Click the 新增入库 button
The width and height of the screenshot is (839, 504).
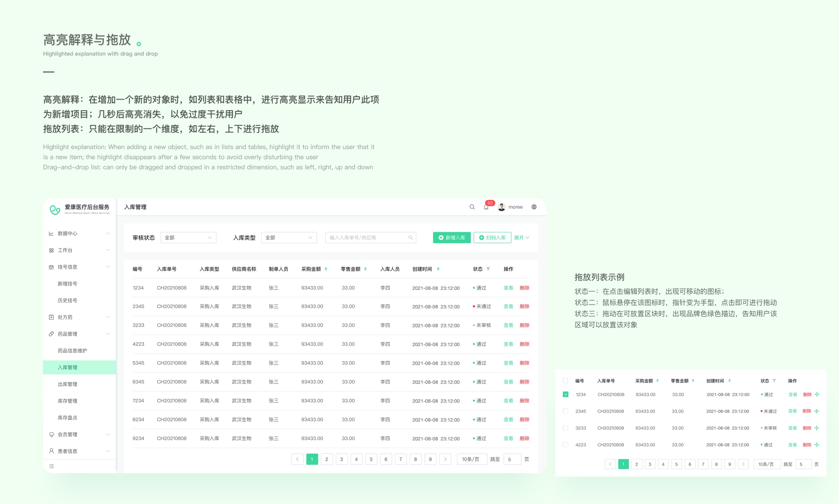452,238
